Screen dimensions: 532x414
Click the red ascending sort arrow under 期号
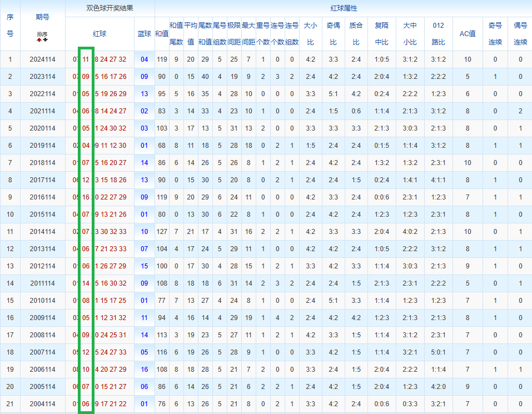click(39, 39)
